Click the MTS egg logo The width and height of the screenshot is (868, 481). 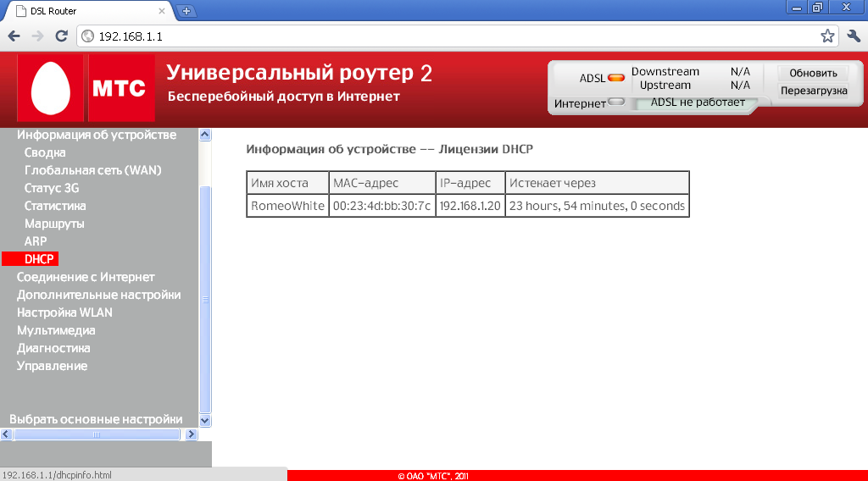51,90
